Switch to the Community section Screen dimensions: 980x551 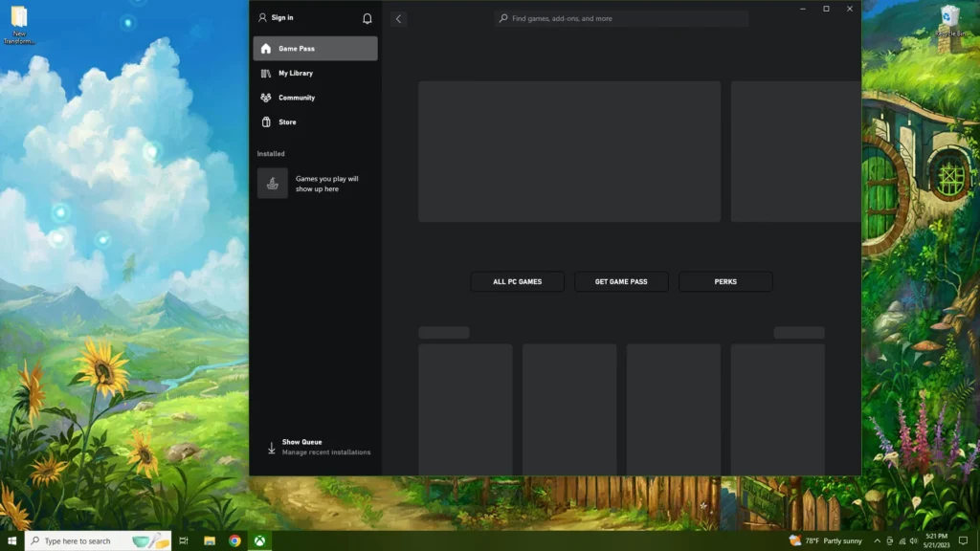click(x=315, y=98)
